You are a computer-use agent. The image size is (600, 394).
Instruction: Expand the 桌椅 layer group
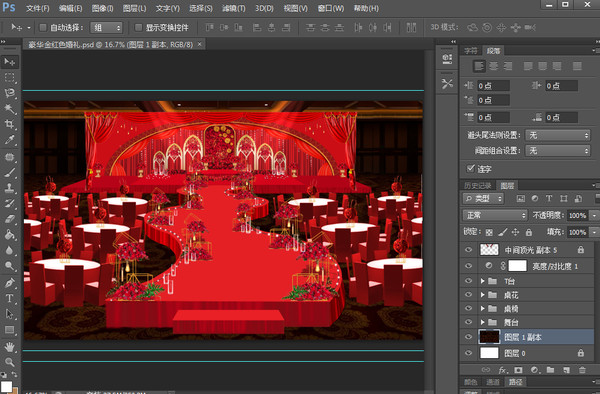pos(483,309)
